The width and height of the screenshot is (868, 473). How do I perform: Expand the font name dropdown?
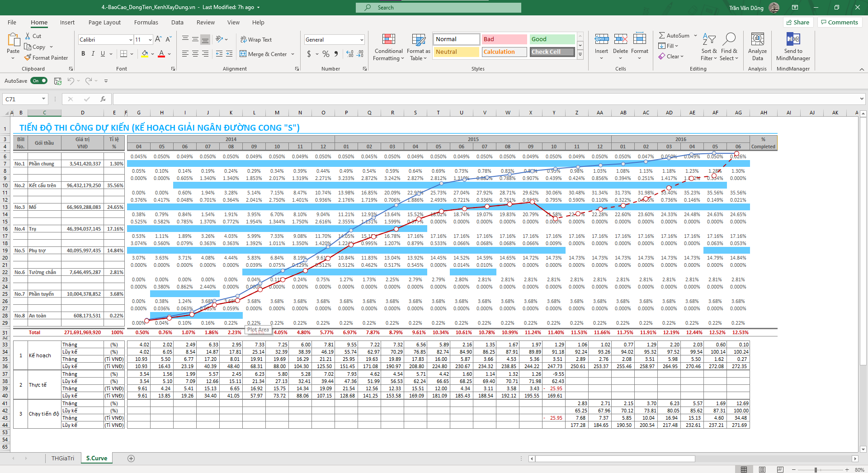click(131, 40)
